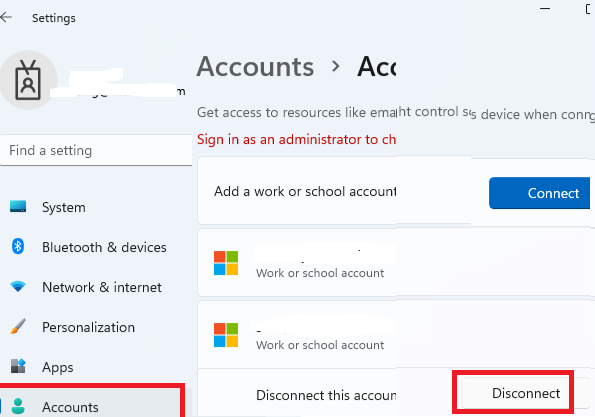Screen dimensions: 595x417
Task: Open Bluetooth & devices category
Action: (104, 247)
